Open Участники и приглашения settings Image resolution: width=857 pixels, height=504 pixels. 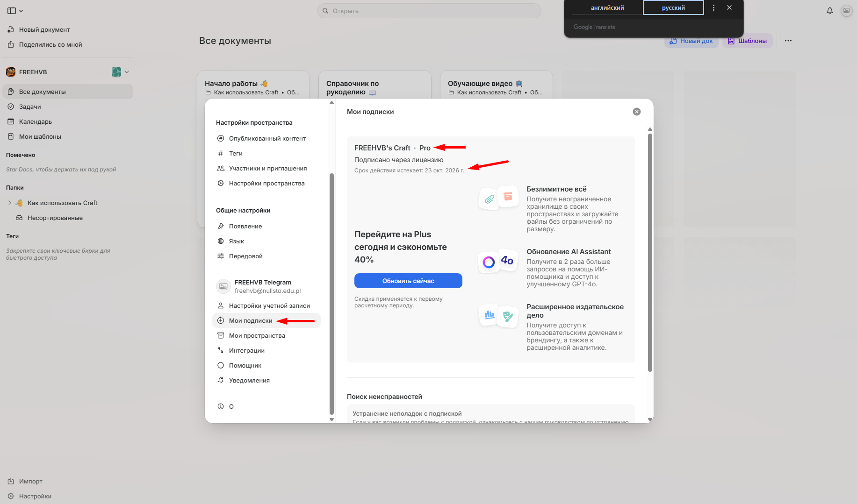pos(267,169)
